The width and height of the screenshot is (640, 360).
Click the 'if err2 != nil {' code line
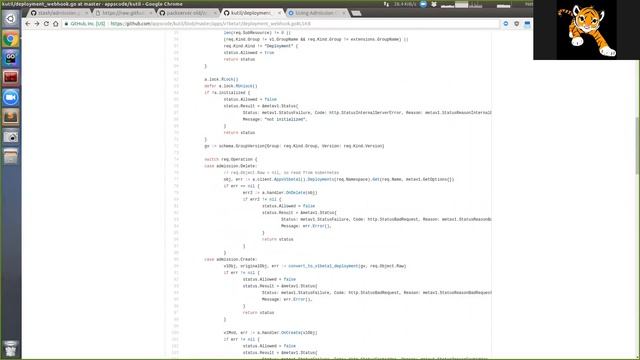262,199
